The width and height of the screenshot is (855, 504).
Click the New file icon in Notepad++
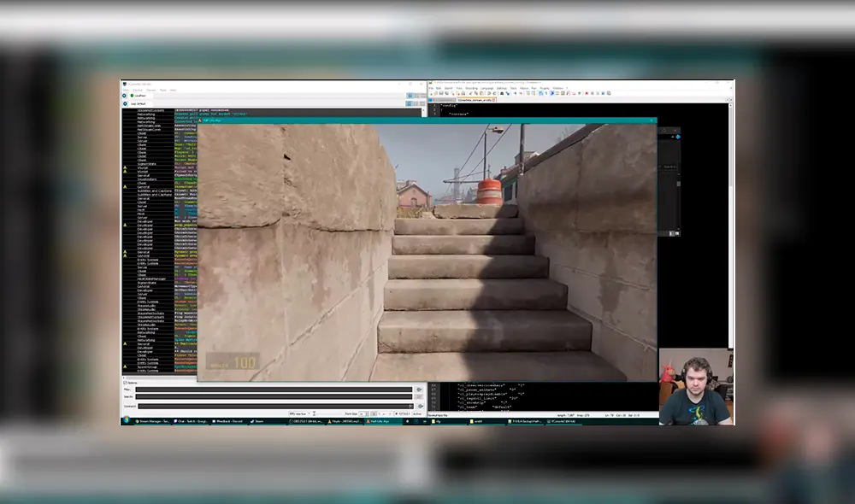pyautogui.click(x=433, y=95)
